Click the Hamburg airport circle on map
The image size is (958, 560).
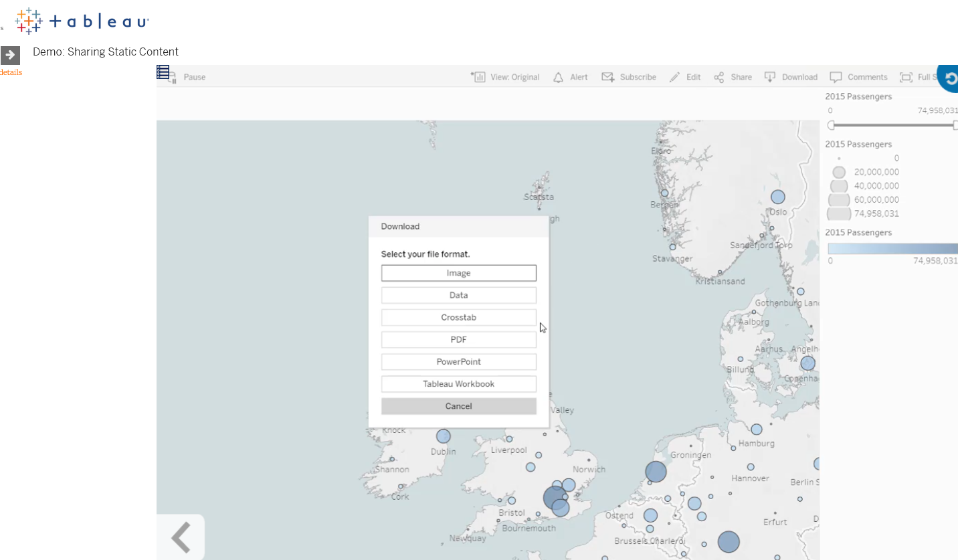pos(757,429)
